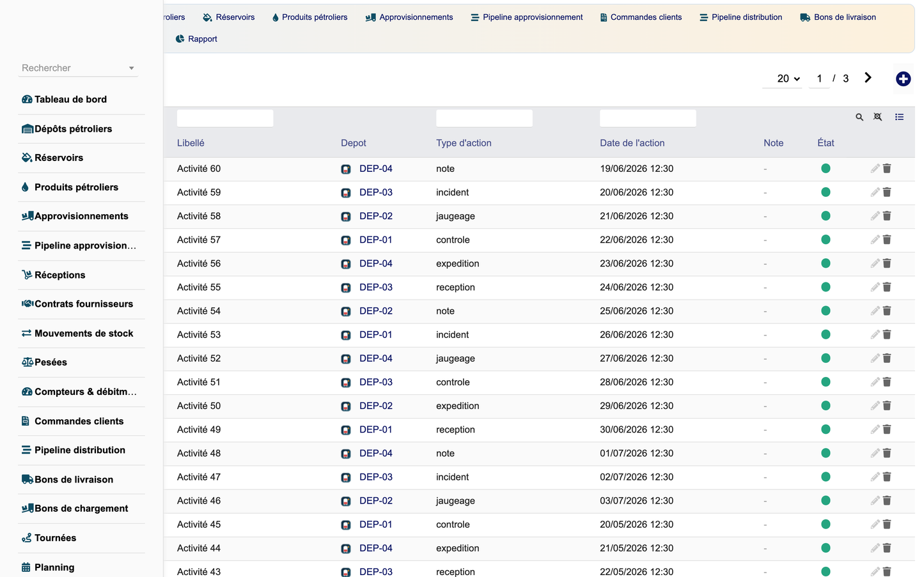This screenshot has width=924, height=577.
Task: Open Planning sidebar item
Action: pyautogui.click(x=81, y=567)
